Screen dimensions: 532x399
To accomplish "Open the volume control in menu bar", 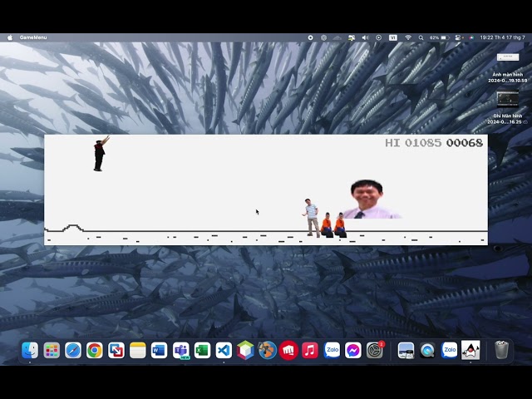I will click(x=365, y=37).
